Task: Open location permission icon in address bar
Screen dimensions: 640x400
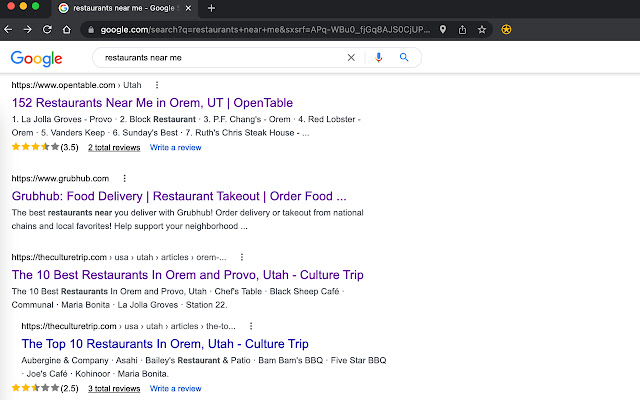Action: pyautogui.click(x=443, y=29)
